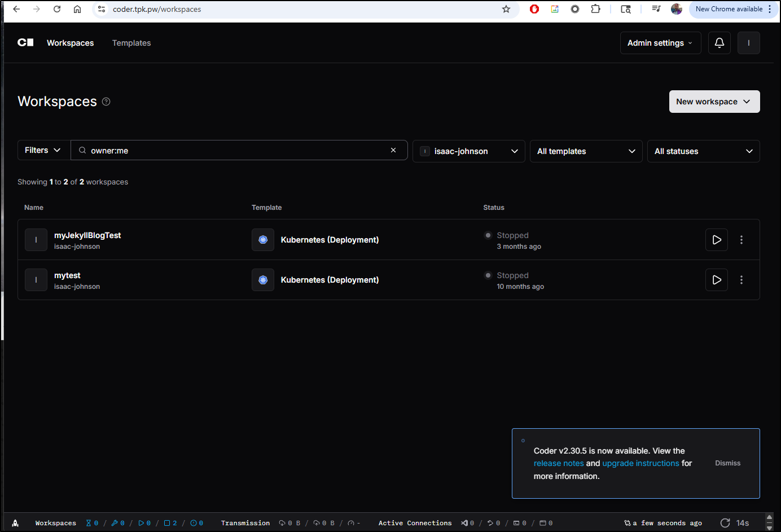The width and height of the screenshot is (781, 532).
Task: Bookmark this page with star icon
Action: tap(506, 9)
